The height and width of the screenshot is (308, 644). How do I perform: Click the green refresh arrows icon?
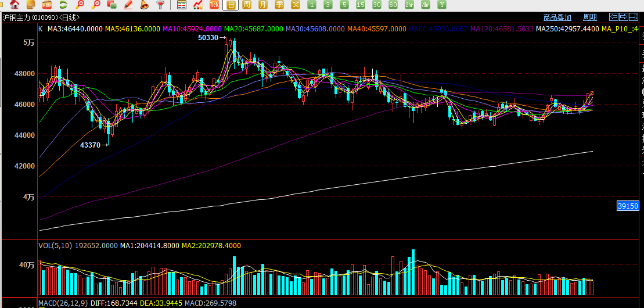point(64,5)
